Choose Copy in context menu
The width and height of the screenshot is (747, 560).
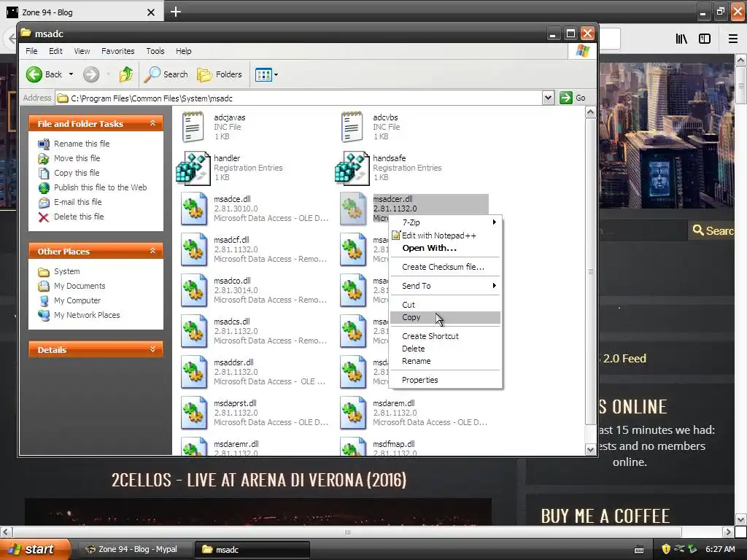pyautogui.click(x=445, y=318)
